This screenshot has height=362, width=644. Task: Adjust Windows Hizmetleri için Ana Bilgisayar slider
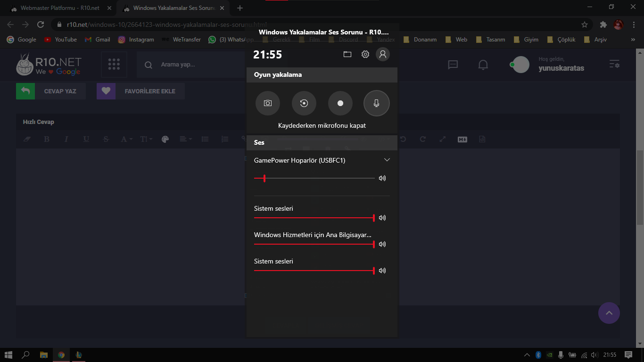314,244
